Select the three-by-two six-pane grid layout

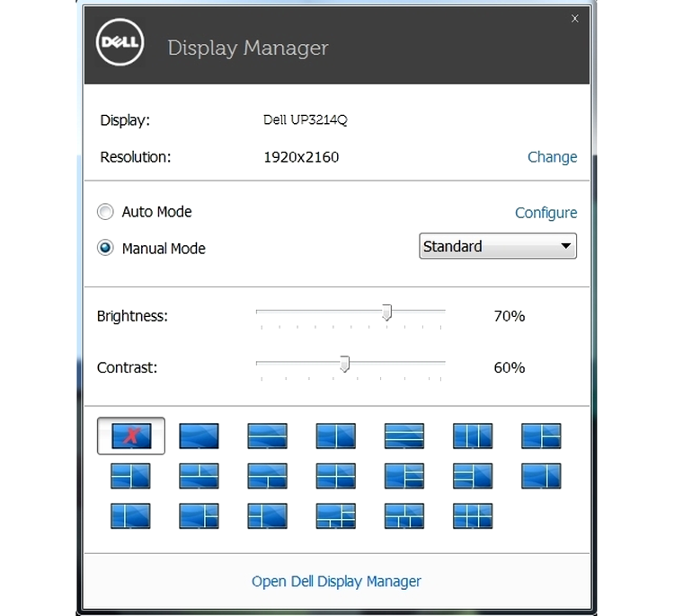[473, 516]
